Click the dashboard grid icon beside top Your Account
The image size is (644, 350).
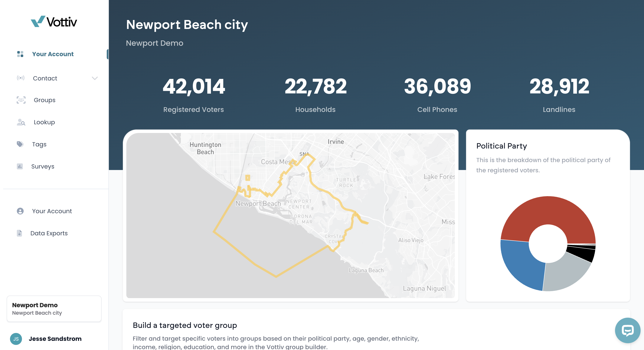[x=20, y=54]
